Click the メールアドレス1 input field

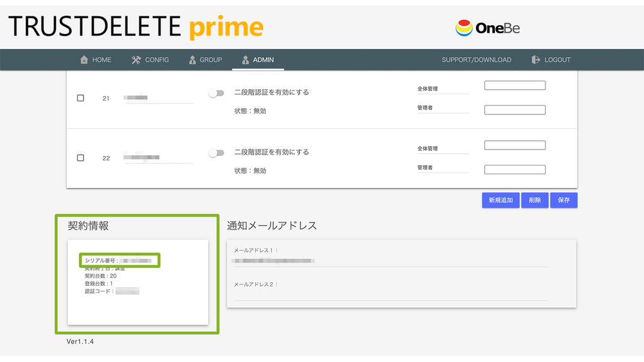point(391,261)
